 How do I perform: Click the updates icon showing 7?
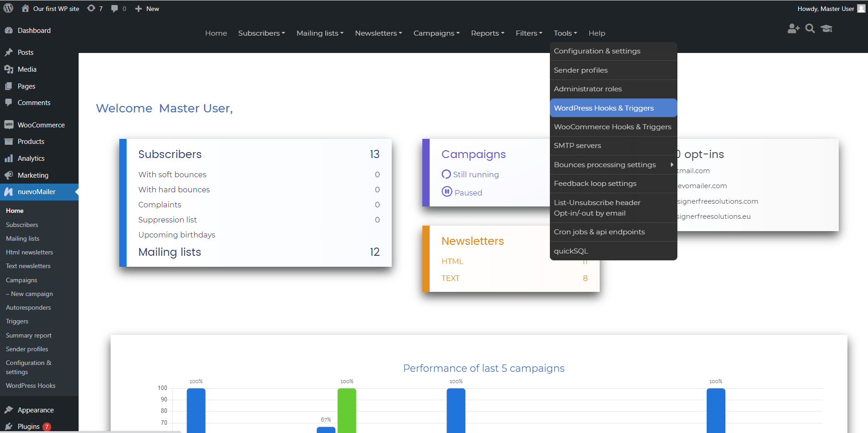[x=91, y=8]
